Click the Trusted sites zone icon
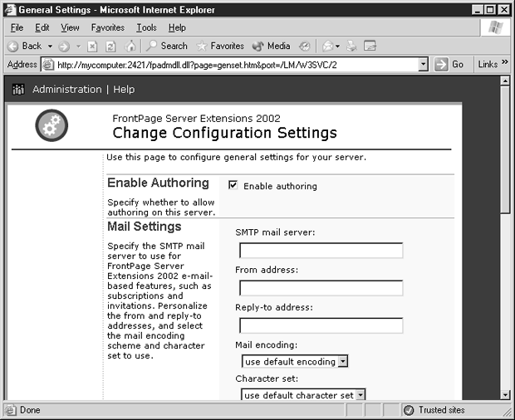515x420 pixels. pyautogui.click(x=409, y=410)
